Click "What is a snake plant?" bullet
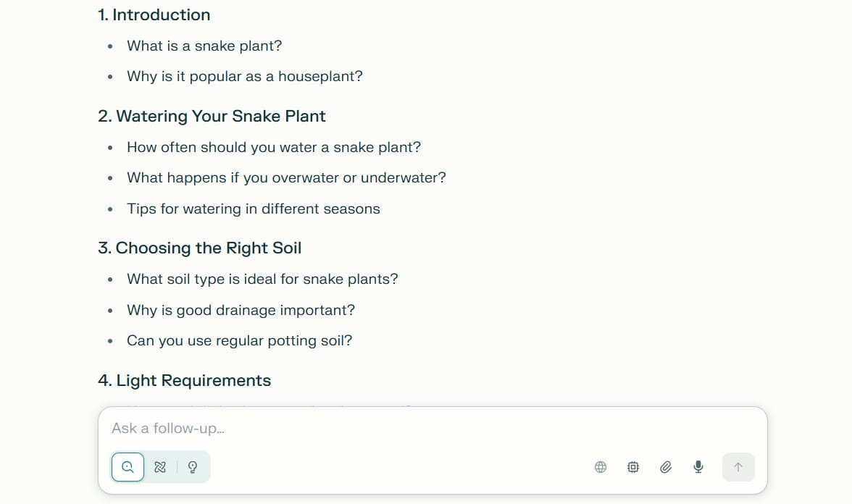This screenshot has height=504, width=852. 204,46
